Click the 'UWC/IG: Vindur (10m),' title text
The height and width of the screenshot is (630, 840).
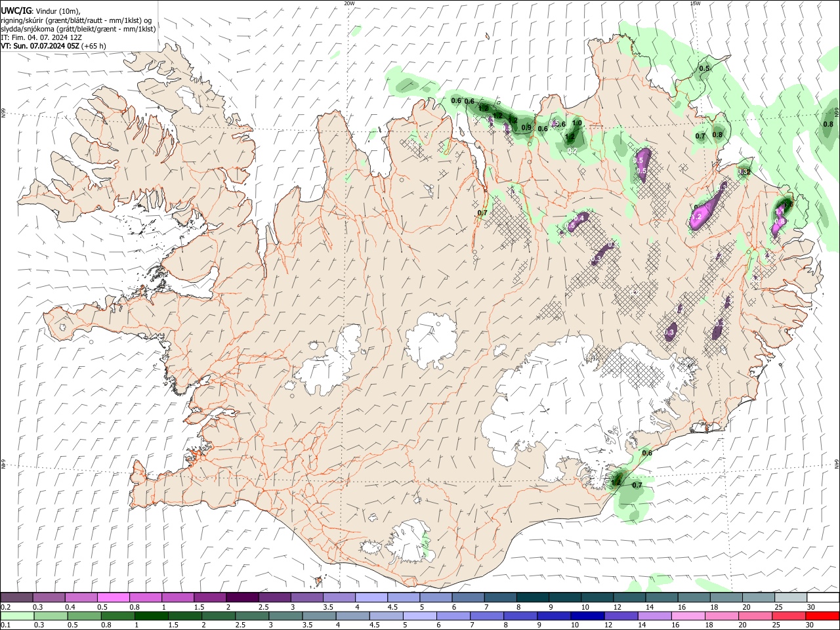41,11
